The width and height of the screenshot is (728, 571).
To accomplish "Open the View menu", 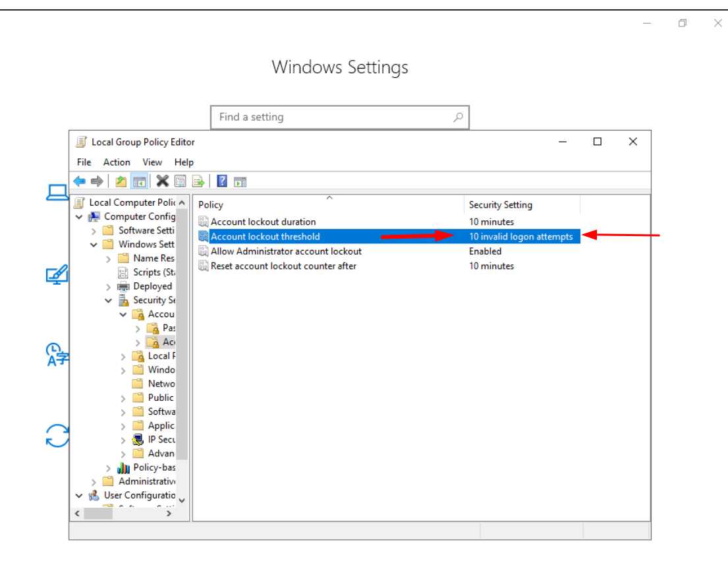I will click(152, 162).
